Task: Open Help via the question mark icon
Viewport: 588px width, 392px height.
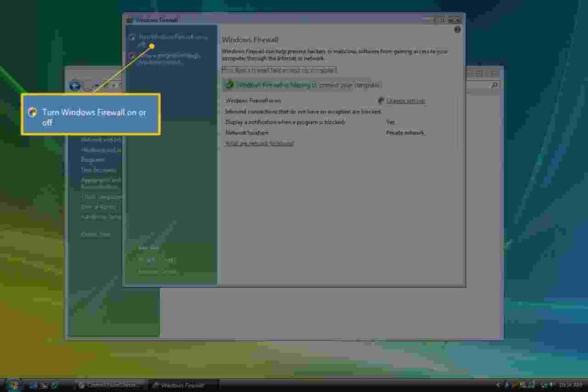Action: coord(457,30)
